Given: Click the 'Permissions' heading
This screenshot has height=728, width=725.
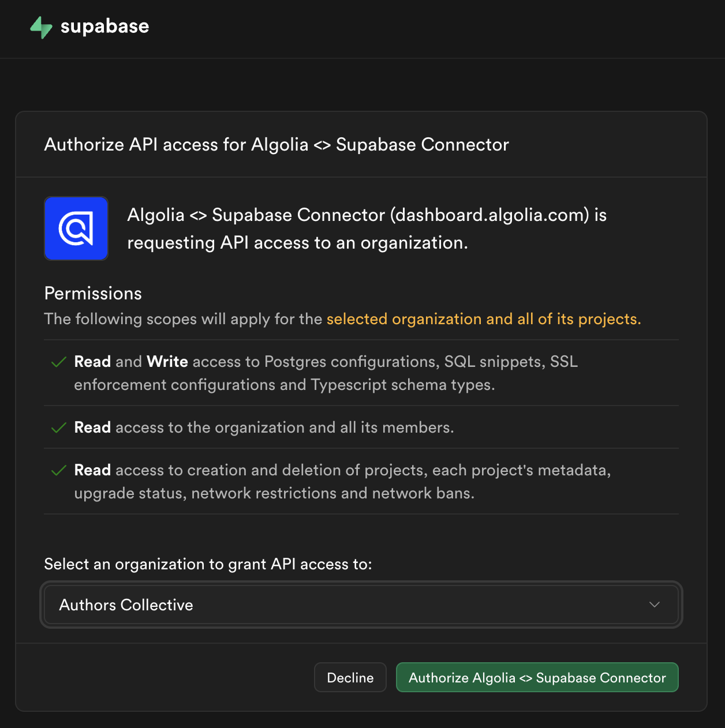Looking at the screenshot, I should pos(93,293).
